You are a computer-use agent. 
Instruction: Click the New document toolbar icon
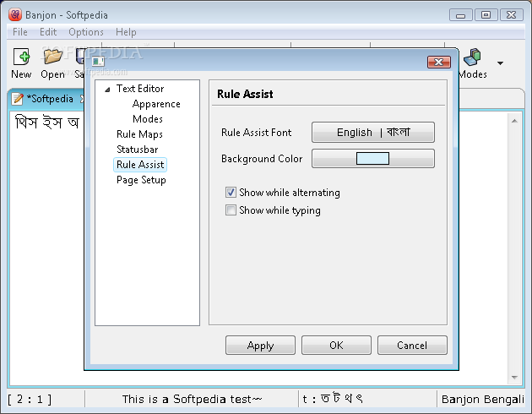(21, 57)
